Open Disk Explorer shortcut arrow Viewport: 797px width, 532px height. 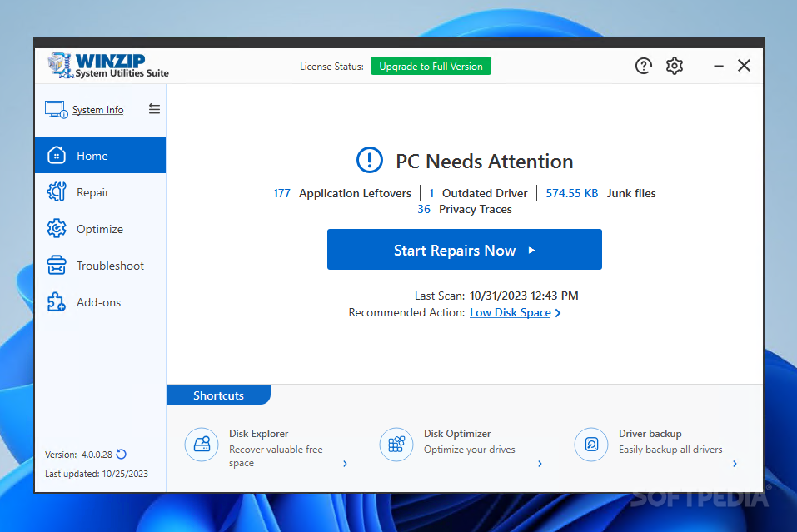tap(345, 464)
